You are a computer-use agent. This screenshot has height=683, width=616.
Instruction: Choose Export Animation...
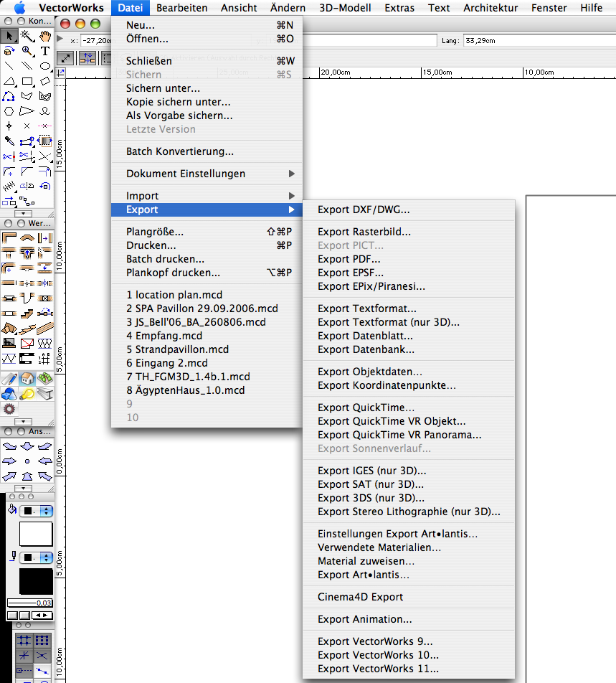coord(409,619)
